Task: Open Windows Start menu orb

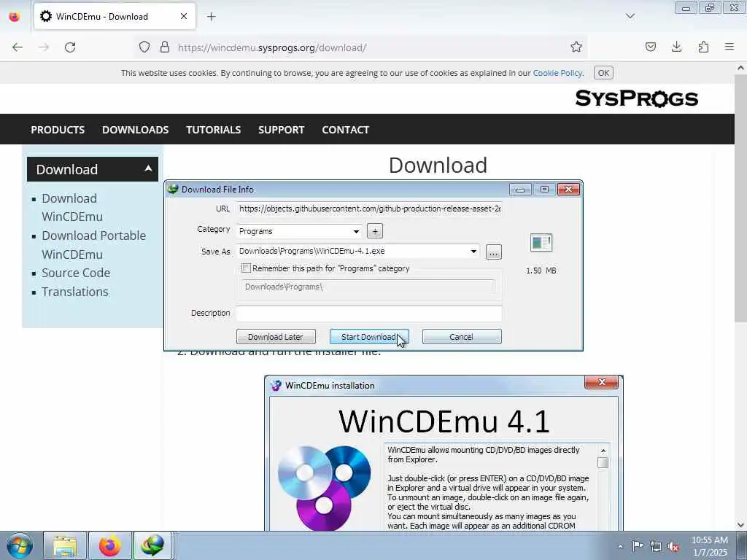Action: [20, 545]
